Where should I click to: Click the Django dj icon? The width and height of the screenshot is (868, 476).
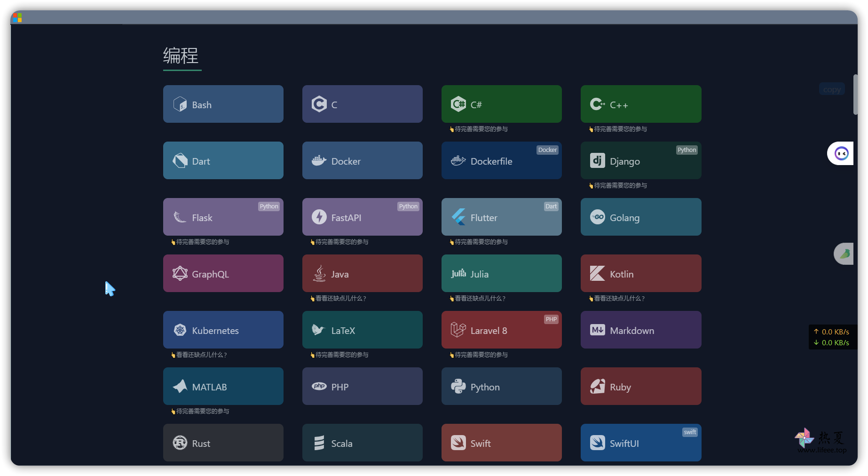tap(597, 160)
